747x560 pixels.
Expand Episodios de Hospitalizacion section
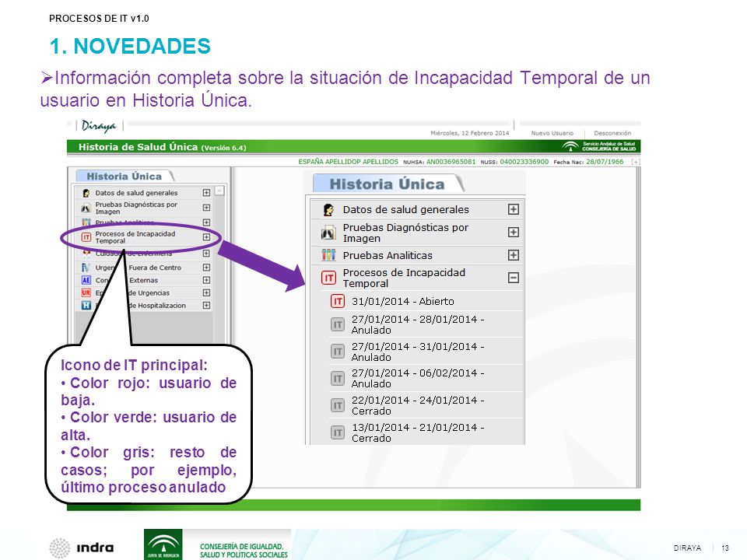(x=206, y=305)
